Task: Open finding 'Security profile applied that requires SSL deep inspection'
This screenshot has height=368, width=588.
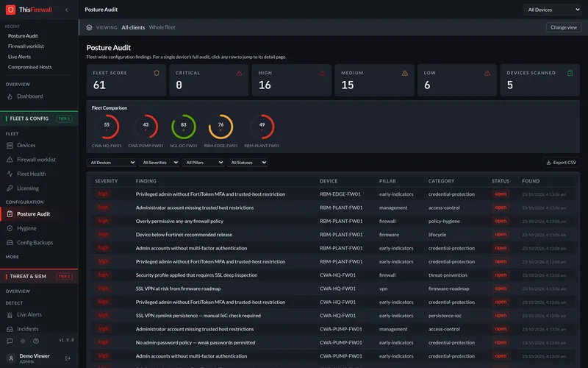Action: pos(333,275)
